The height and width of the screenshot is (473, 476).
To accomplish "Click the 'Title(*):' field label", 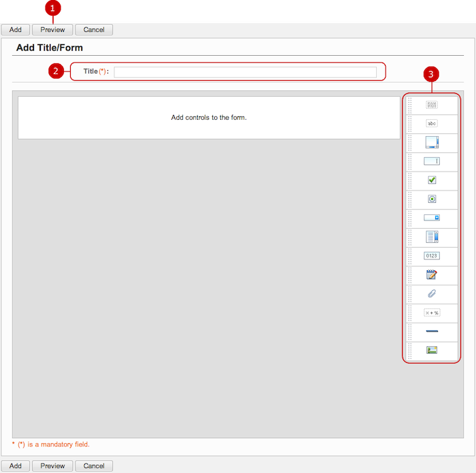I will click(96, 71).
